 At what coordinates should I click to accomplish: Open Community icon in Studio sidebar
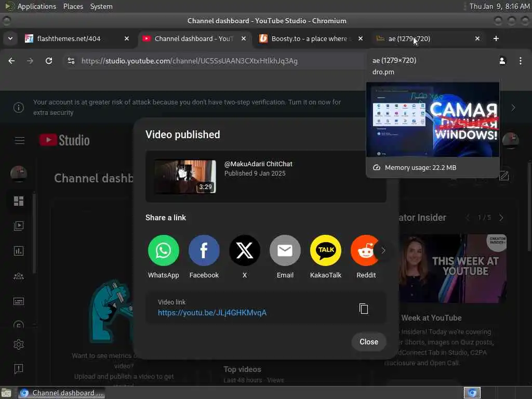click(19, 276)
